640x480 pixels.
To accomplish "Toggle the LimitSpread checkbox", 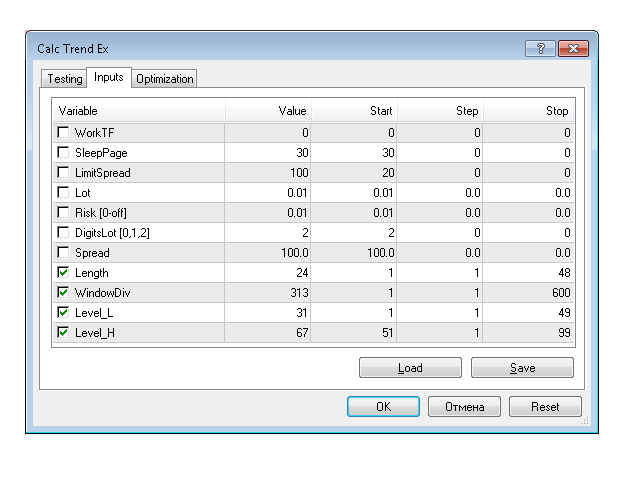I will pyautogui.click(x=63, y=172).
